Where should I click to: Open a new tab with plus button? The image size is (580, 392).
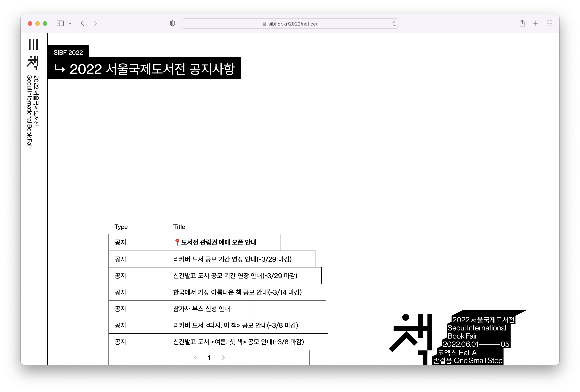coord(535,24)
